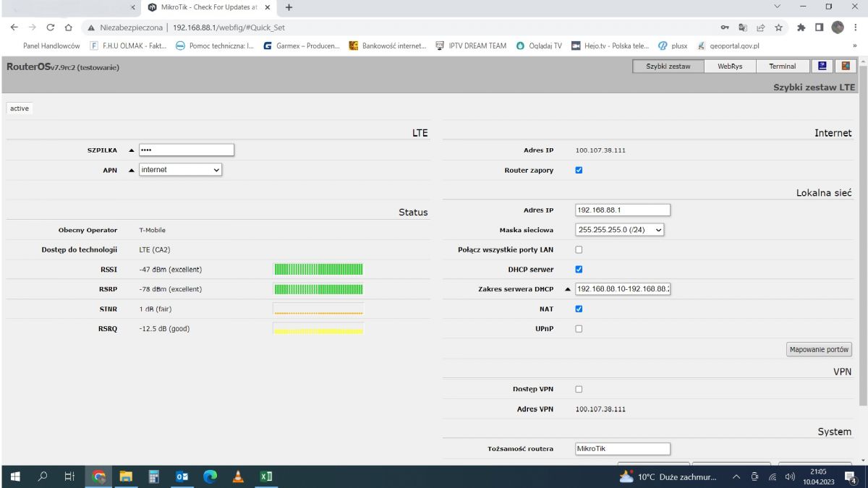This screenshot has width=868, height=488.
Task: Open VLC media player from the taskbar
Action: [237, 476]
